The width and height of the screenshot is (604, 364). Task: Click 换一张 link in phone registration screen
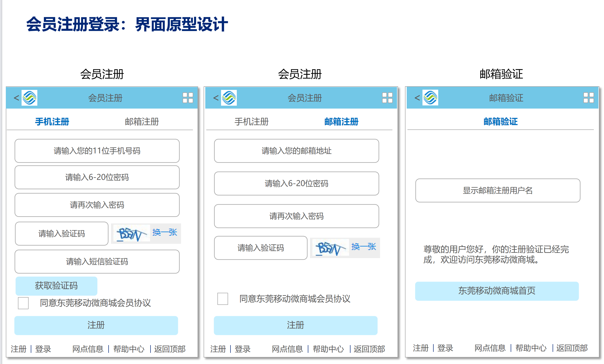coord(165,232)
